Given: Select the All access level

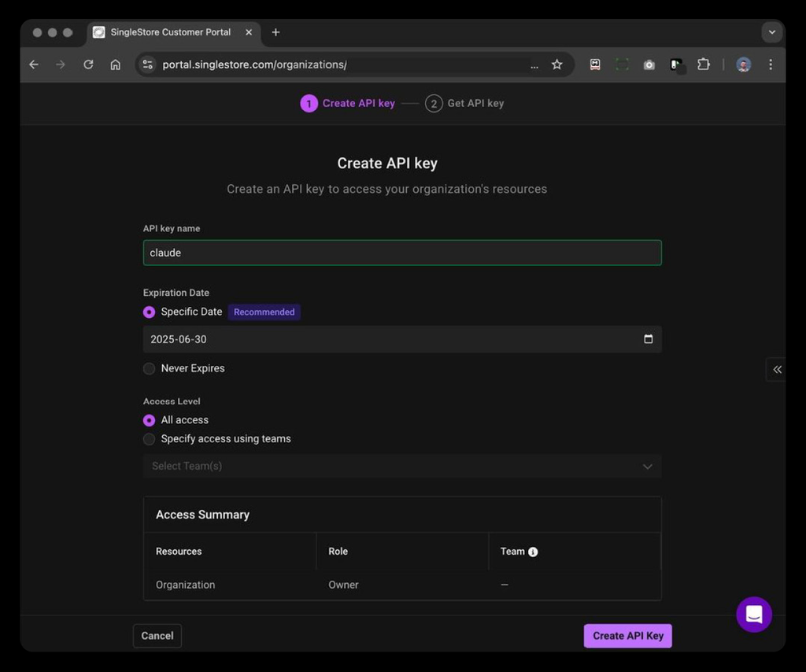Looking at the screenshot, I should tap(149, 420).
